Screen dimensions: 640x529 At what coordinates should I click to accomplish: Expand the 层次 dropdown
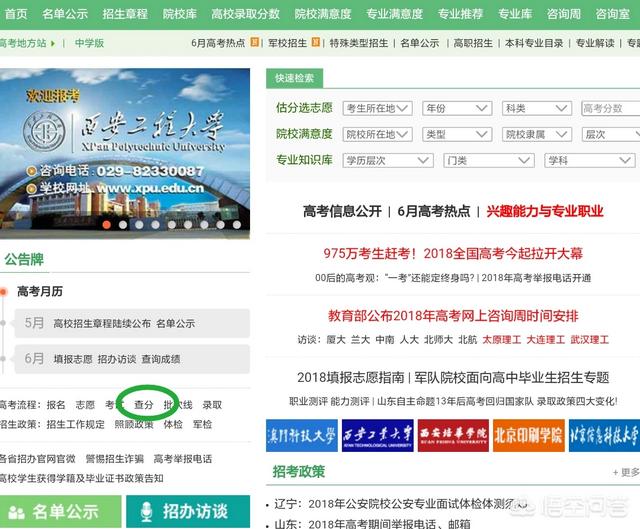[611, 134]
